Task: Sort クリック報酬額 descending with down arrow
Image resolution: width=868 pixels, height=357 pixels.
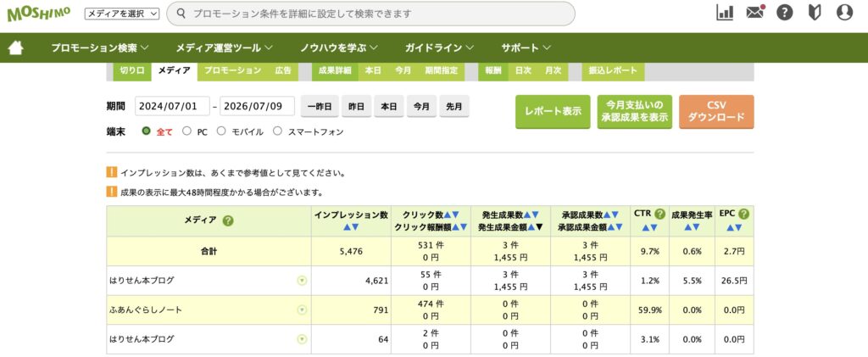Action: click(x=464, y=227)
